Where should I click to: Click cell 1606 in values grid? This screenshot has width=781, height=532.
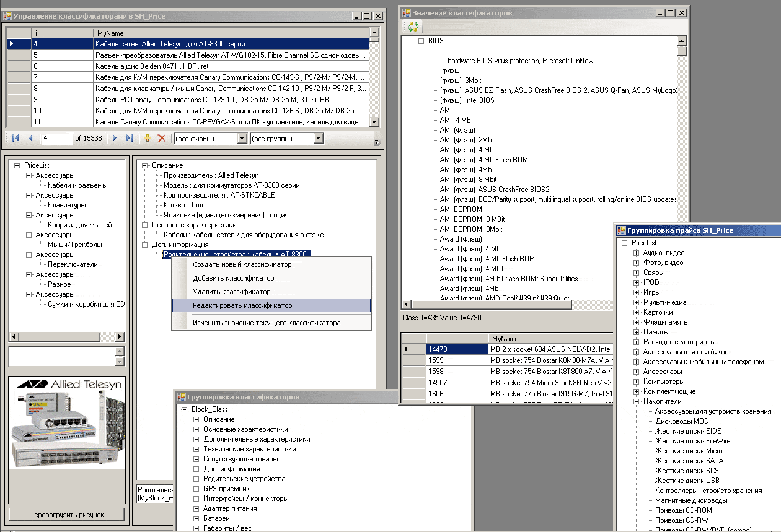[x=457, y=394]
